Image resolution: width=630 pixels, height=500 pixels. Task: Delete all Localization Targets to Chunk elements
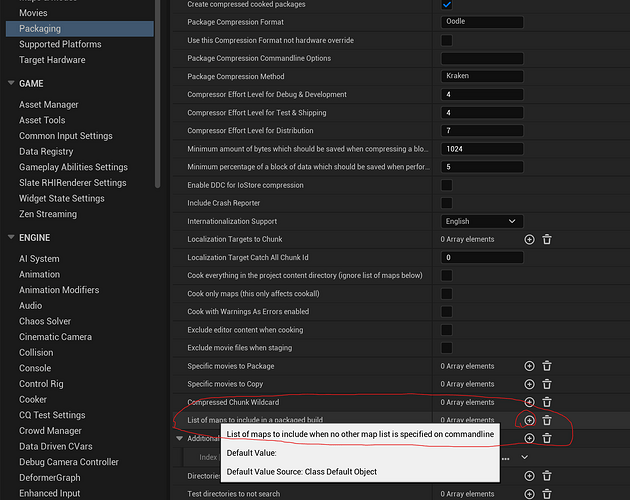click(x=547, y=240)
